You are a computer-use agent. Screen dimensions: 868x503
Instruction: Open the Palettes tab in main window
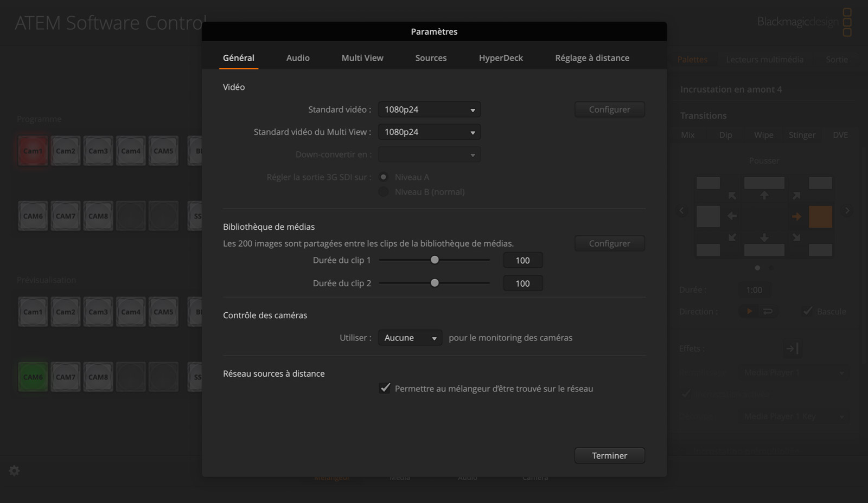point(692,60)
